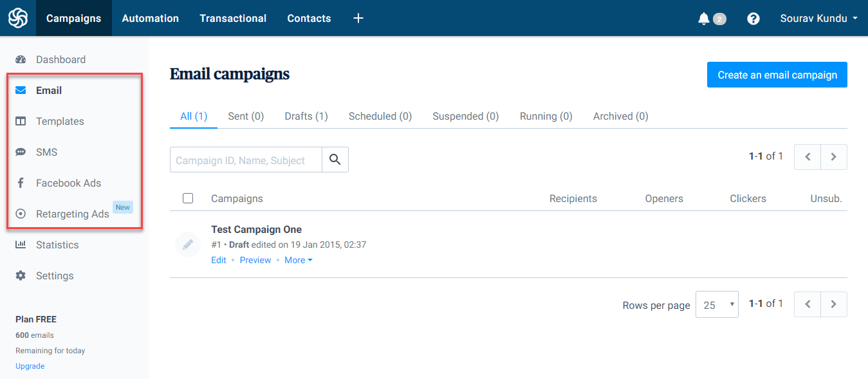Click the Templates sidebar label
This screenshot has width=868, height=379.
(60, 122)
